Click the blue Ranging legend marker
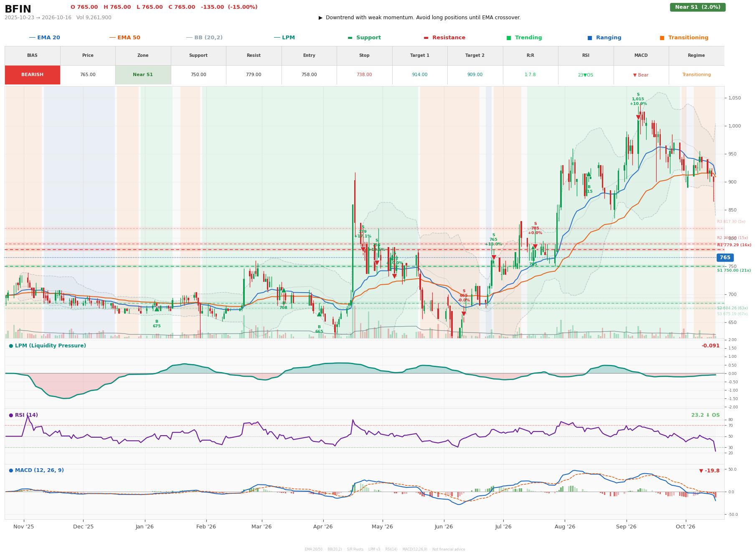Image resolution: width=756 pixels, height=556 pixels. tap(590, 38)
